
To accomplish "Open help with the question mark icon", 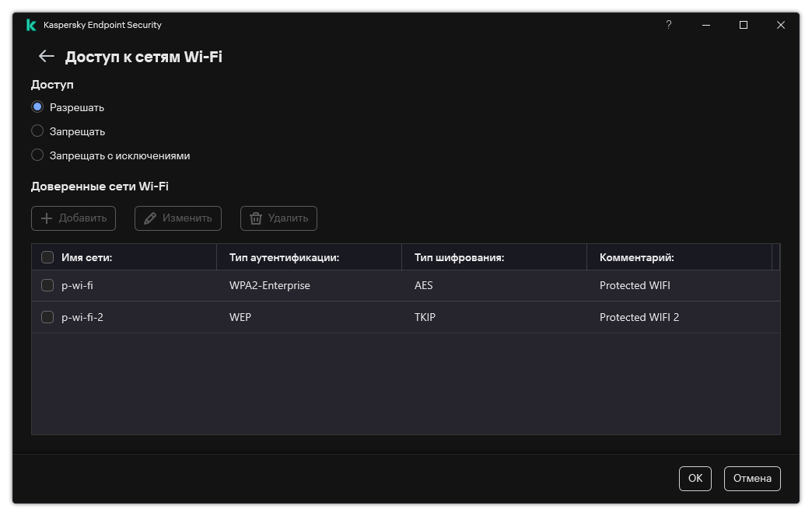I will (x=669, y=25).
